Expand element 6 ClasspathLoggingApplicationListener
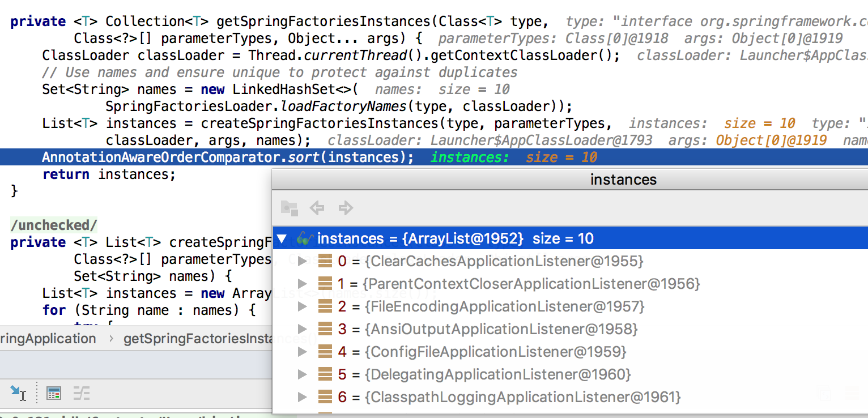This screenshot has height=418, width=868. (303, 397)
